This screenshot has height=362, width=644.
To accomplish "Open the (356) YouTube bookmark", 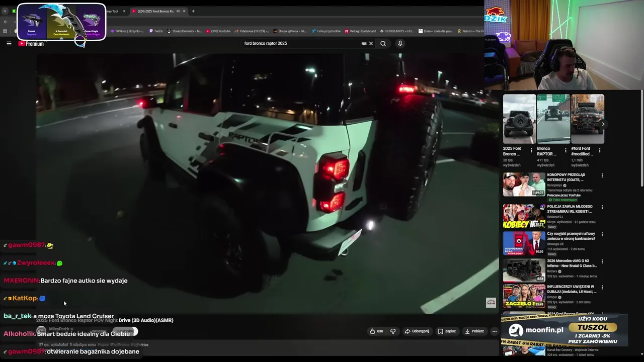I will (x=218, y=31).
